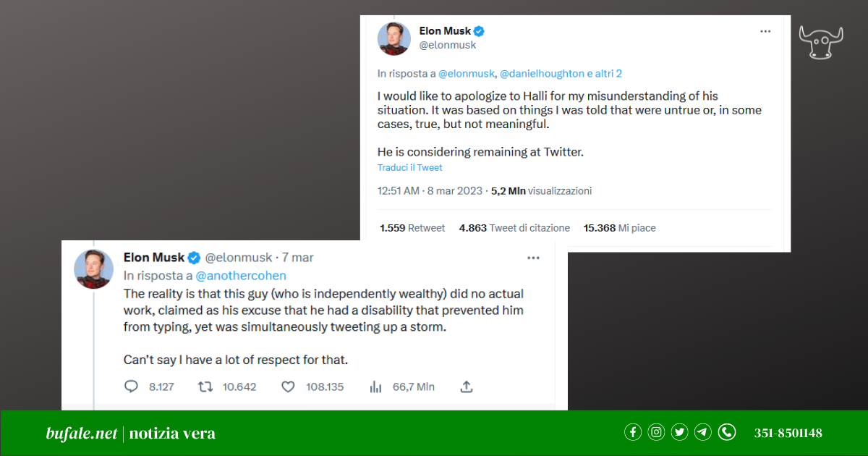Open the Instagram icon in green footer
Screen dimensions: 868x456
point(656,433)
